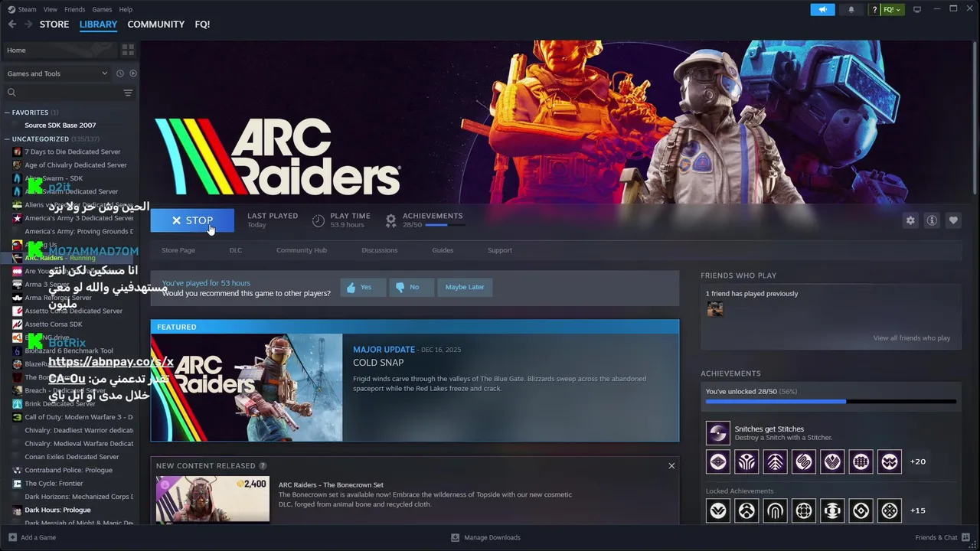
Task: Open Manage Downloads
Action: [485, 537]
